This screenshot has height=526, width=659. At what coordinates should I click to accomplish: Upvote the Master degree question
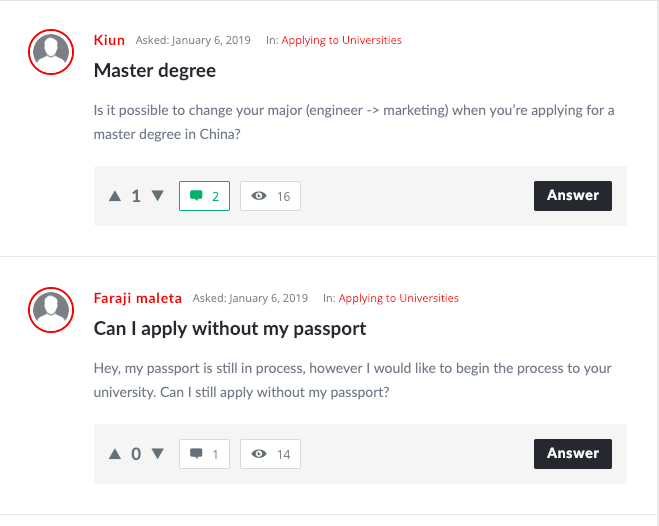115,196
